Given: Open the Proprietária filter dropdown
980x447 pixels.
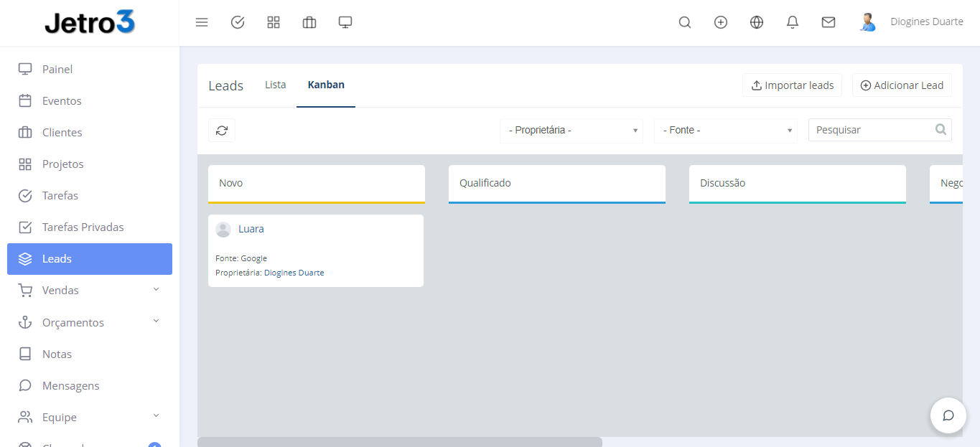Looking at the screenshot, I should point(571,131).
